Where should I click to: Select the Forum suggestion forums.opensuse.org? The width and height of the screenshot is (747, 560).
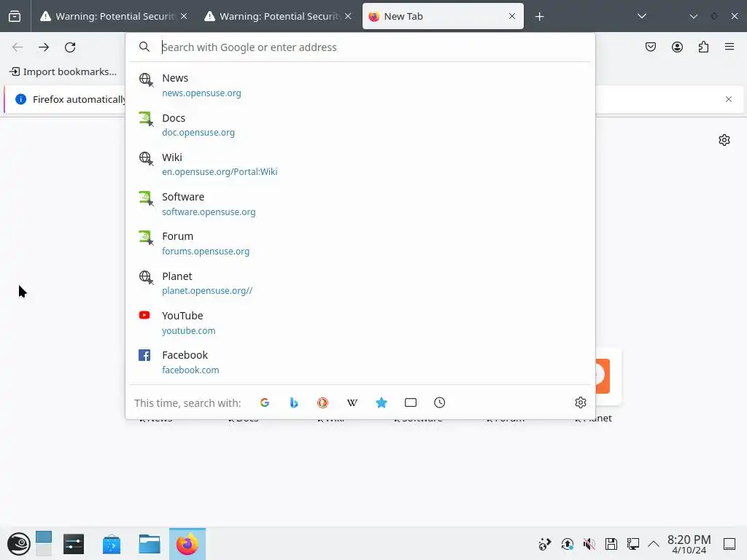(x=360, y=244)
